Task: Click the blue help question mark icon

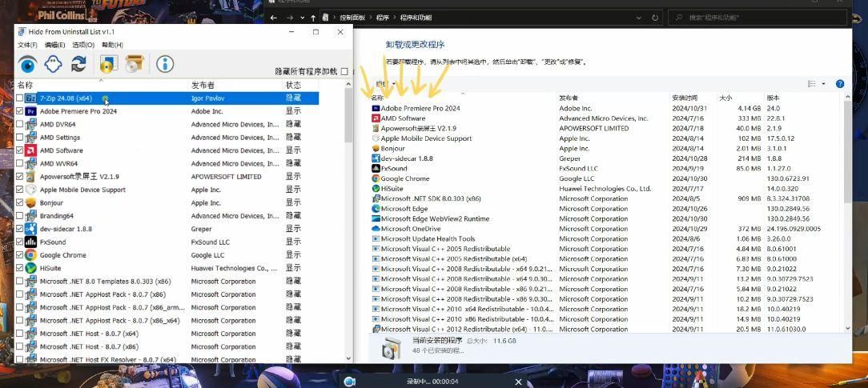Action: pos(840,84)
